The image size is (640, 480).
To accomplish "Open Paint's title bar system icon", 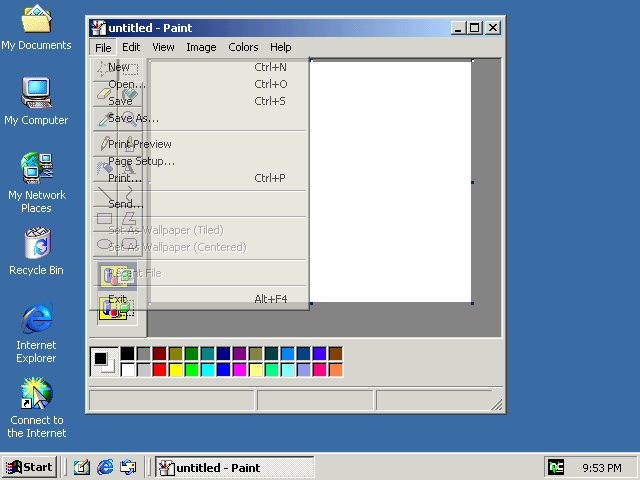I will tap(98, 28).
